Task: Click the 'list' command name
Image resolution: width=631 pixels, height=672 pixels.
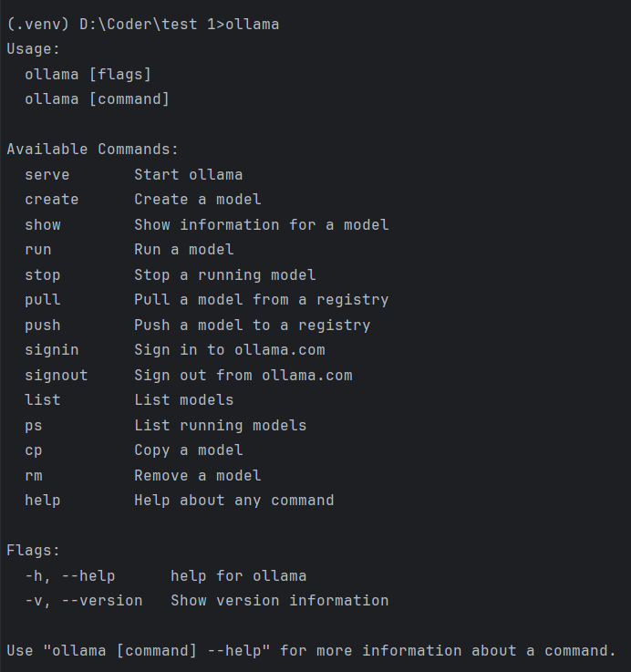Action: tap(43, 399)
